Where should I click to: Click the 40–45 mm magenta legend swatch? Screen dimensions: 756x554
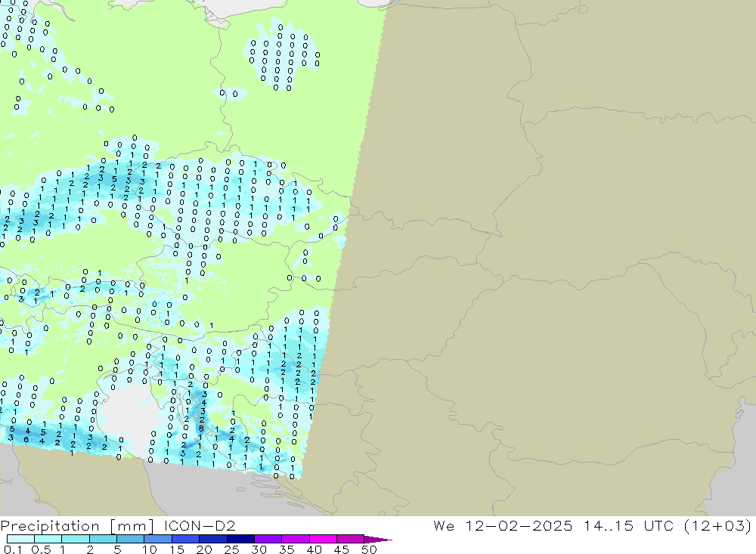pos(323,539)
